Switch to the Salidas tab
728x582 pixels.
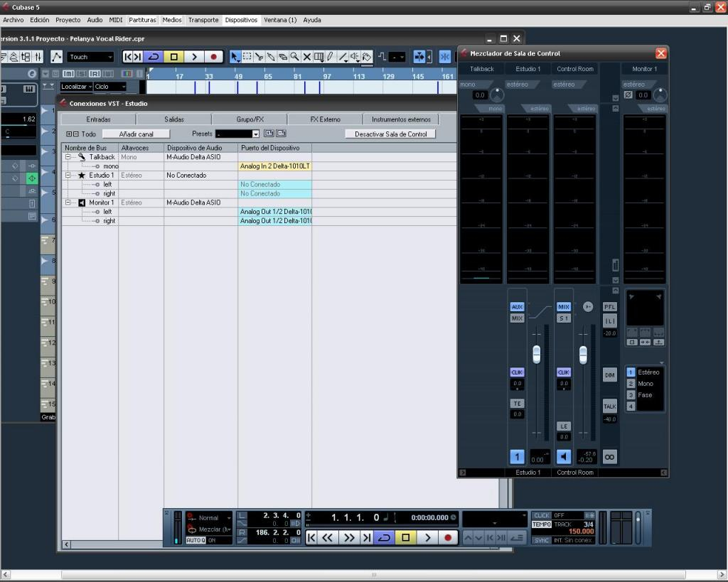pos(174,119)
